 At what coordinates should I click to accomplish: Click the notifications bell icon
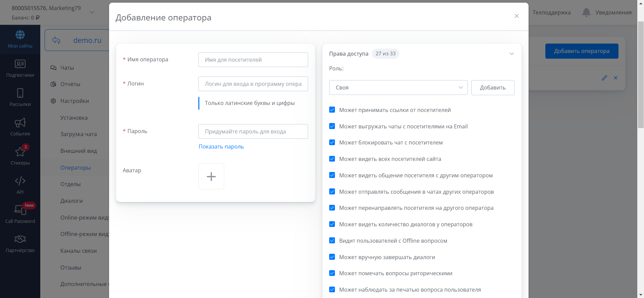tap(586, 12)
